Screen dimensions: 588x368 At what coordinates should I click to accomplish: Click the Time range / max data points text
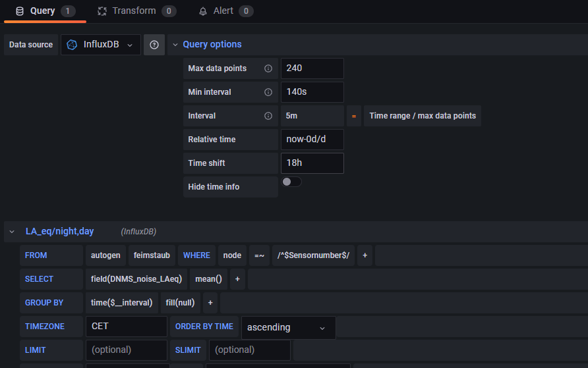[x=423, y=116]
